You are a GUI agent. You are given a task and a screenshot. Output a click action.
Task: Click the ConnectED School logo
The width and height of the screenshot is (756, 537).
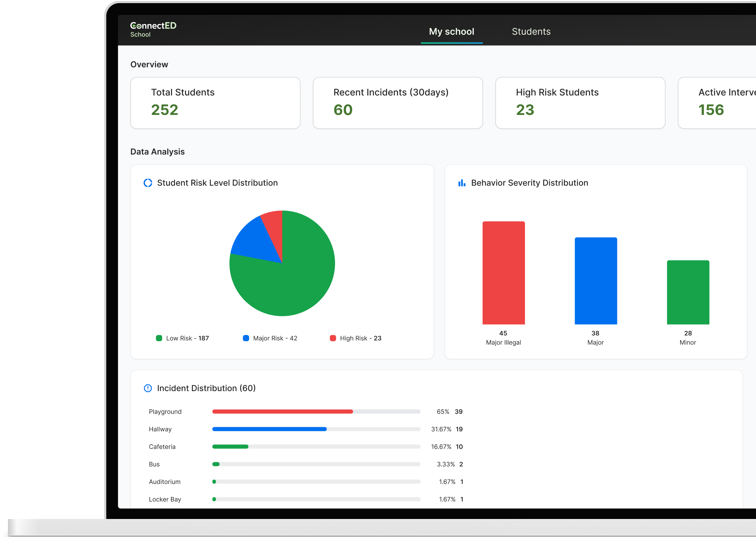coord(153,29)
